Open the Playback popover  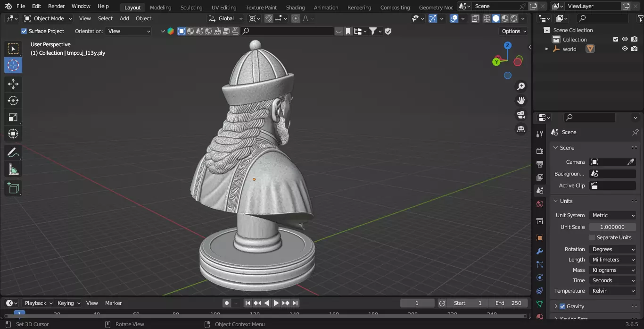point(39,303)
